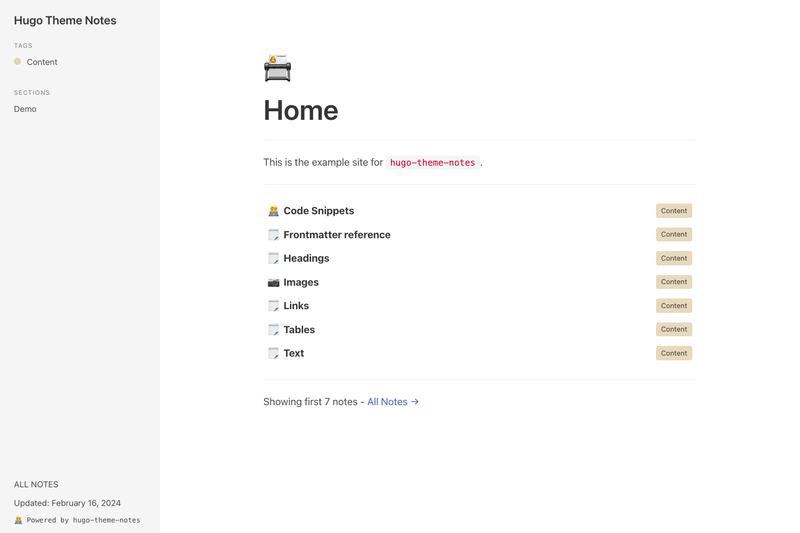Go to ALL NOTES in sidebar footer
Screen dimensions: 800x533
click(x=36, y=484)
